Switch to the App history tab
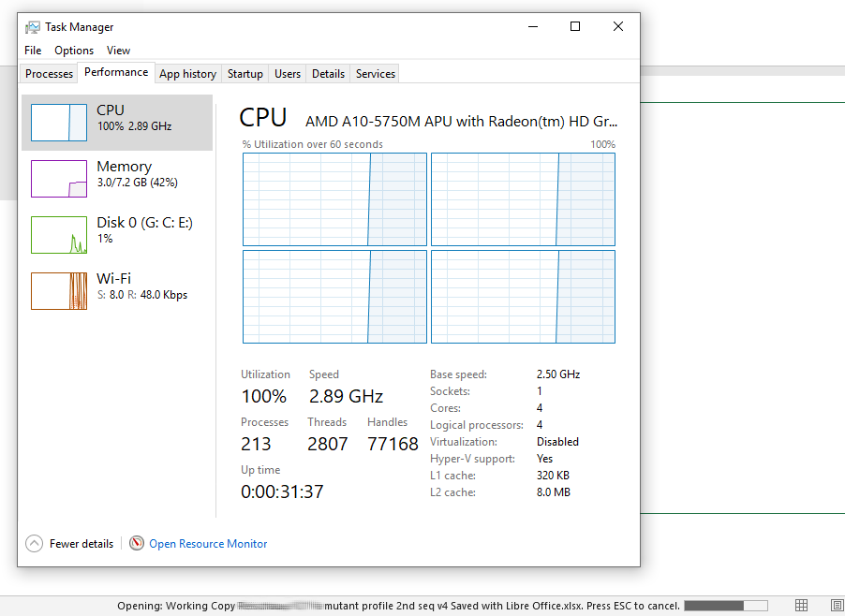This screenshot has height=616, width=845. click(x=187, y=74)
